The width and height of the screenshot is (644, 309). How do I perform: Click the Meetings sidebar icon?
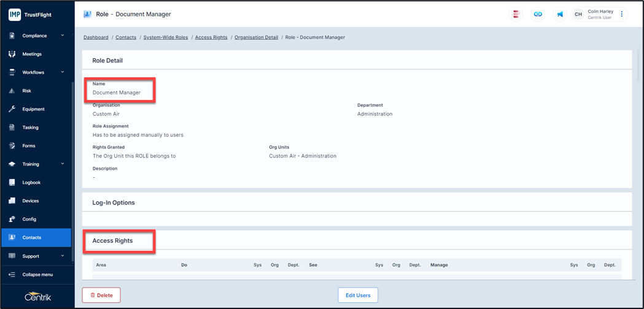tap(12, 54)
